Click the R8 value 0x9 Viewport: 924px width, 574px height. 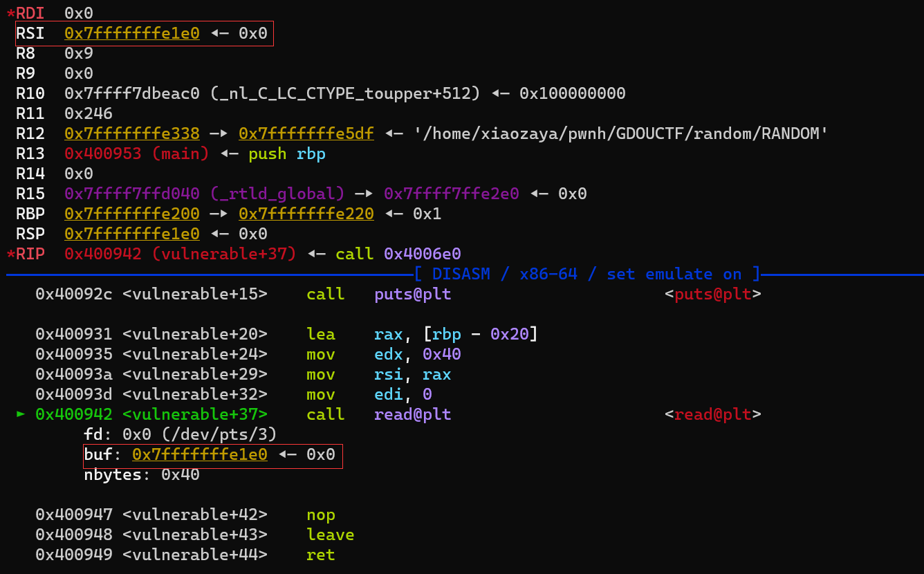click(79, 53)
